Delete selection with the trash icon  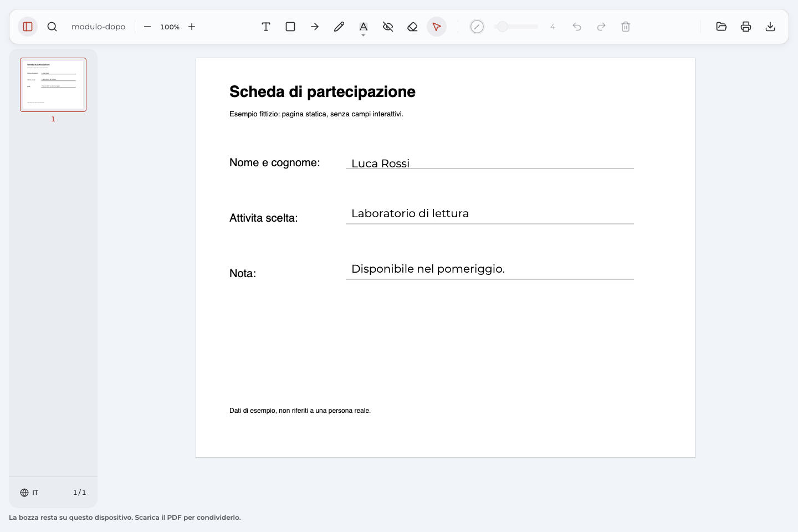pyautogui.click(x=626, y=27)
